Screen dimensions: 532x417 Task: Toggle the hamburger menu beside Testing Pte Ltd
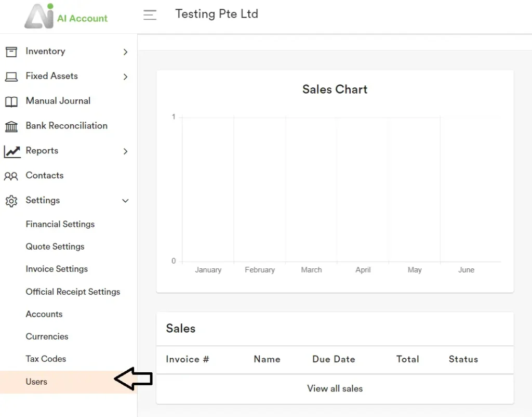click(150, 15)
